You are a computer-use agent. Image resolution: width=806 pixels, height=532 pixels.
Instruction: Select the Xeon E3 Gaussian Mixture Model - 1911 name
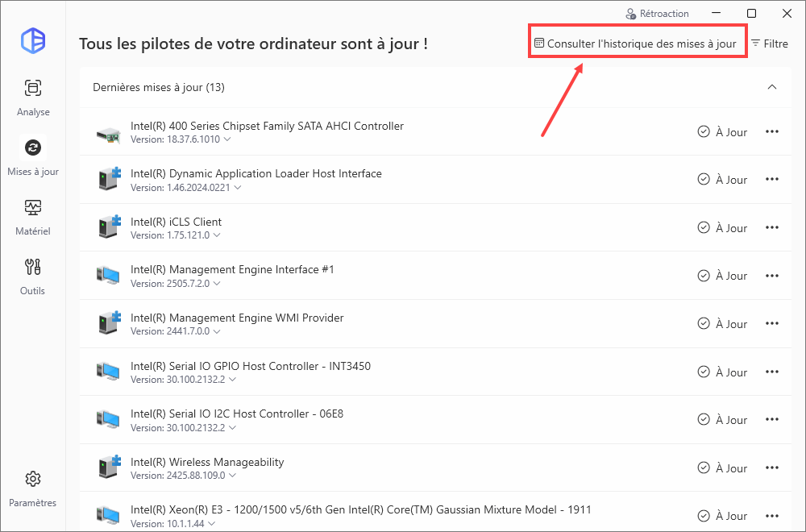coord(361,510)
